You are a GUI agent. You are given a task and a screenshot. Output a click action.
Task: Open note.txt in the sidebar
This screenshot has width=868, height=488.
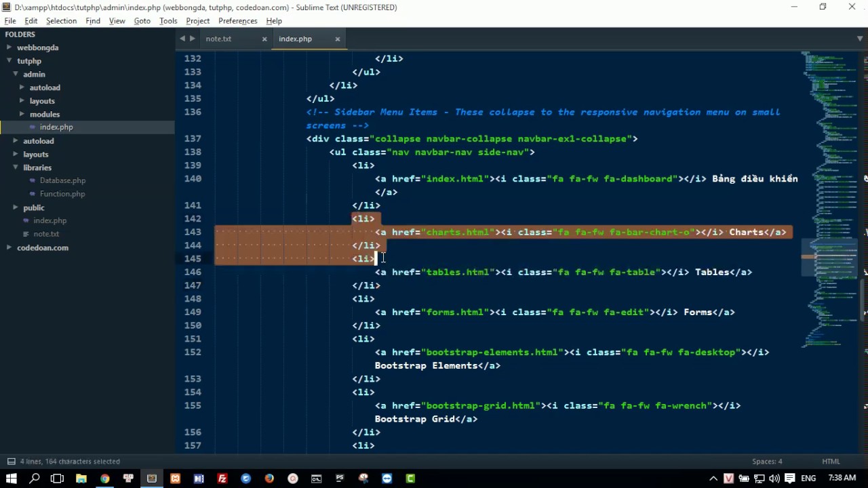pos(46,234)
